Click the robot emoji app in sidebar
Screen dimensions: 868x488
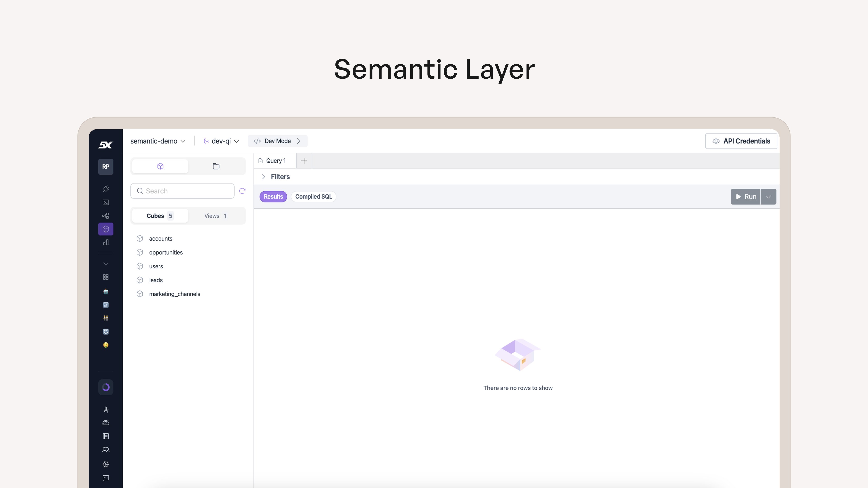pyautogui.click(x=106, y=291)
